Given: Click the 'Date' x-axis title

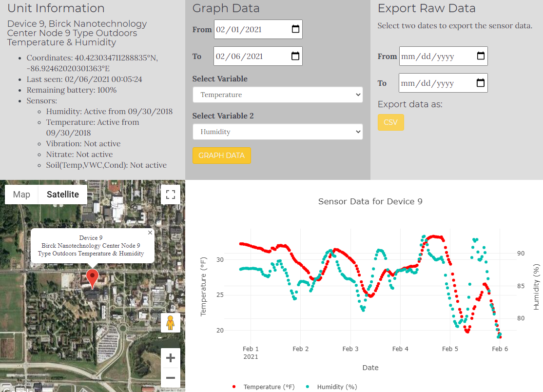Looking at the screenshot, I should pyautogui.click(x=370, y=368).
